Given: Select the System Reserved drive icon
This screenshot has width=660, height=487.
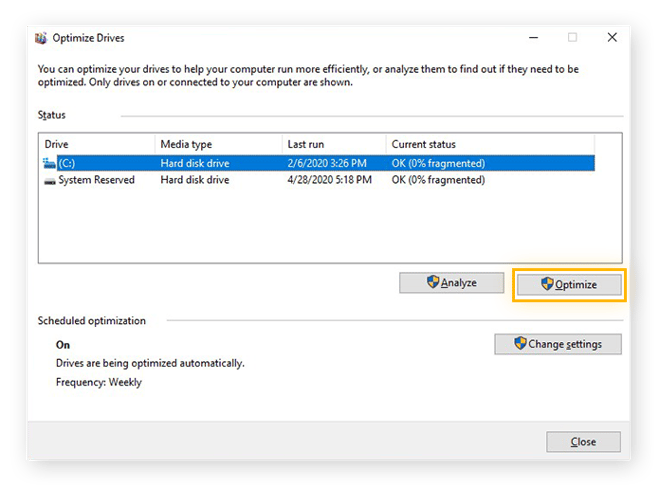Looking at the screenshot, I should point(50,181).
